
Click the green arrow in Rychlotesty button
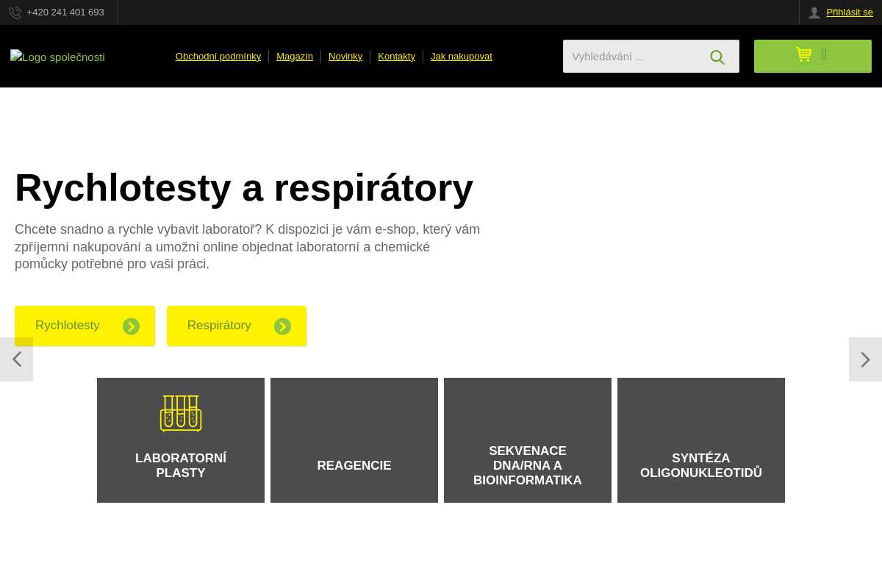pos(131,326)
